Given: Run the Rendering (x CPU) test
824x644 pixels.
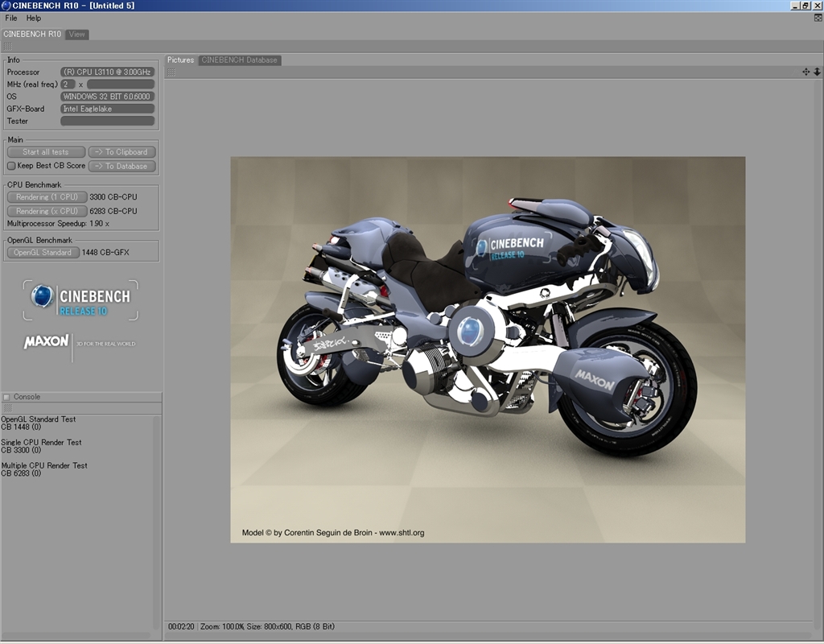Looking at the screenshot, I should point(47,211).
